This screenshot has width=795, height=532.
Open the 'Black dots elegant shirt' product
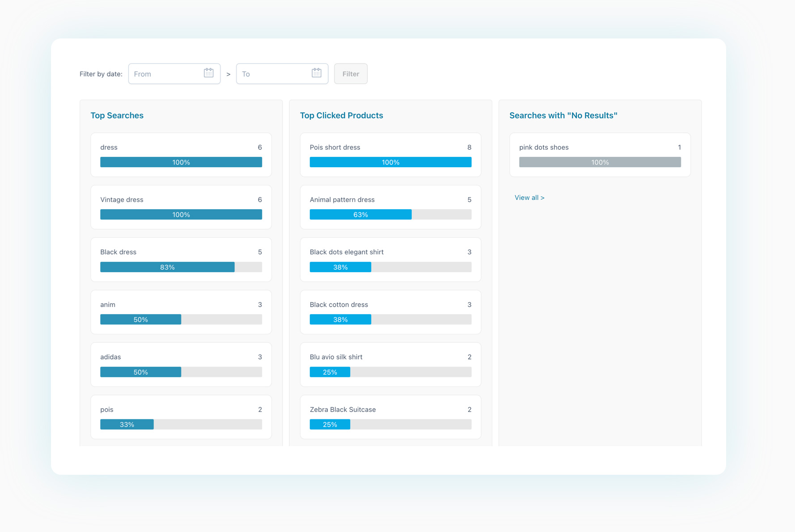point(390,259)
